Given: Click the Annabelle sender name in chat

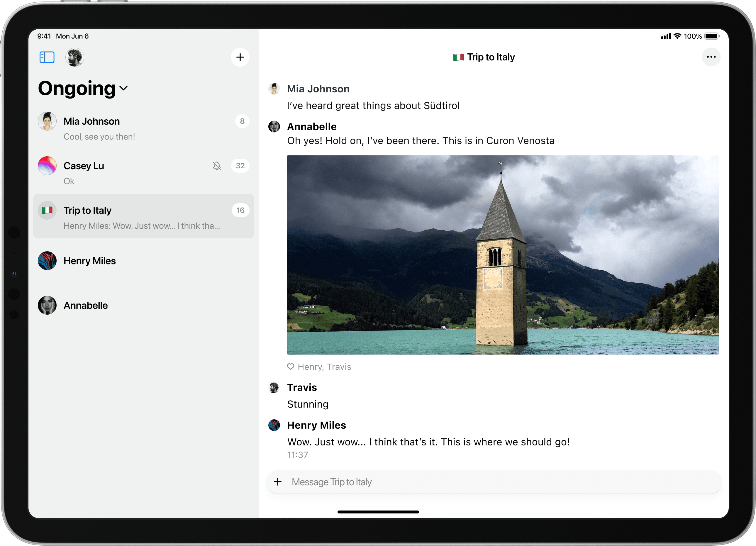Looking at the screenshot, I should tap(312, 127).
